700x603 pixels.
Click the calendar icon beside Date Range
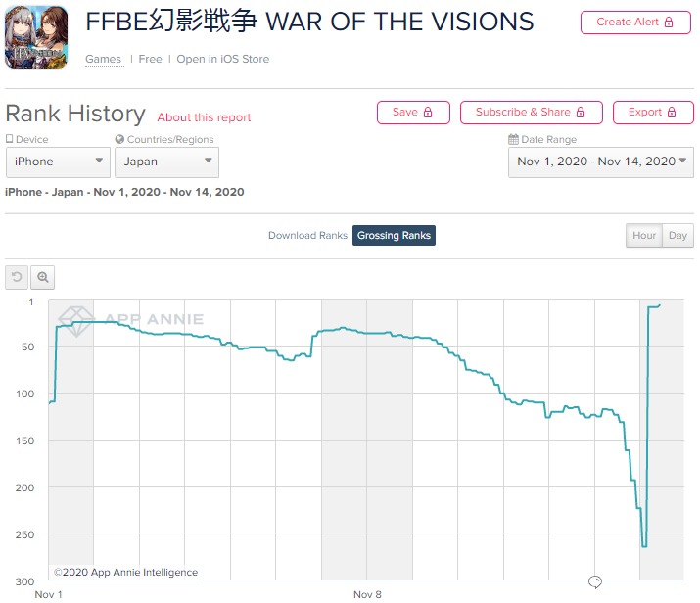tap(513, 139)
